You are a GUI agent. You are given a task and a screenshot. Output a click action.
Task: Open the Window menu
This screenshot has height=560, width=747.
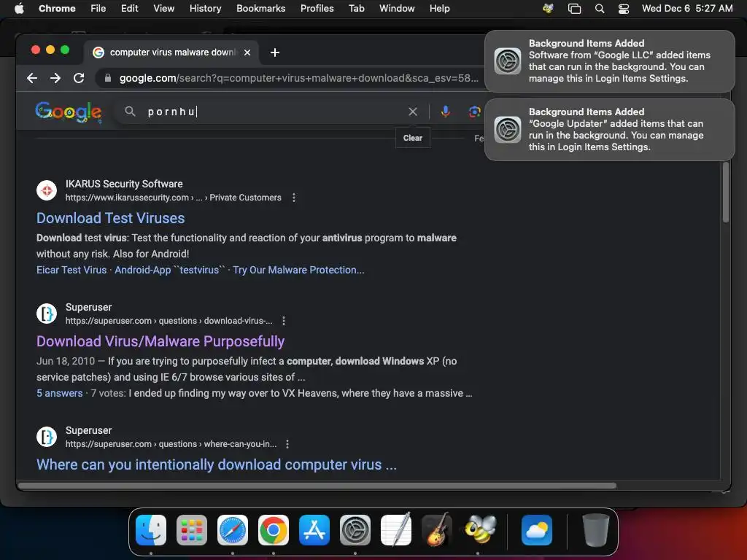point(397,8)
